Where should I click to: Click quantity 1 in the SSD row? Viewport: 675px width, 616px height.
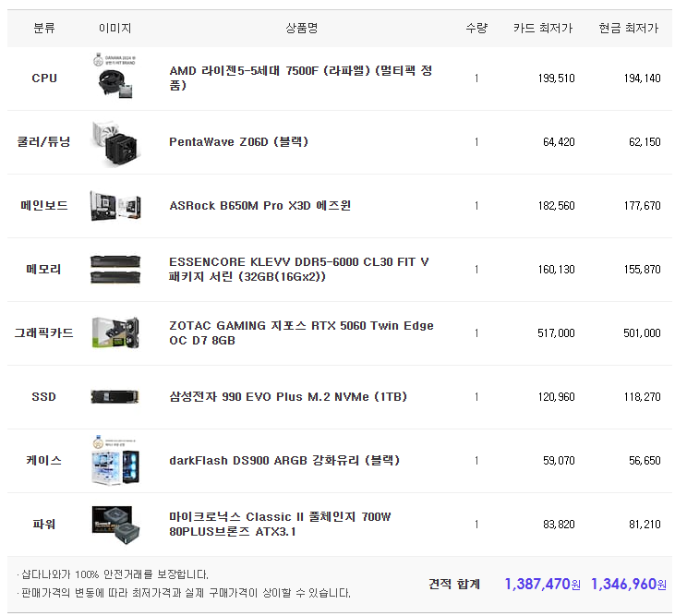pyautogui.click(x=476, y=396)
